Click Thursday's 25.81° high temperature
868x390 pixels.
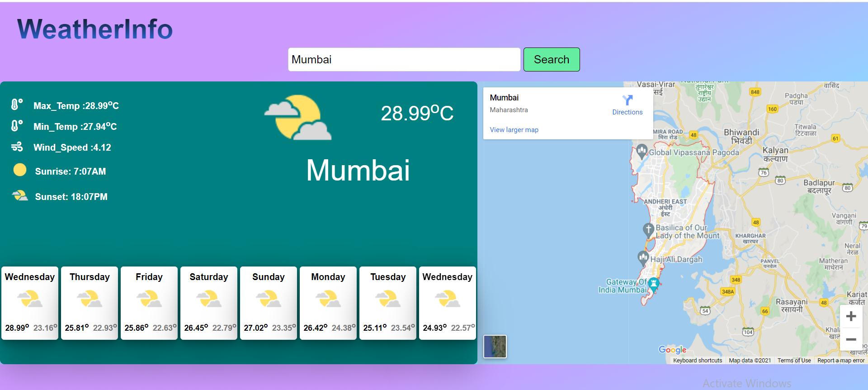76,328
